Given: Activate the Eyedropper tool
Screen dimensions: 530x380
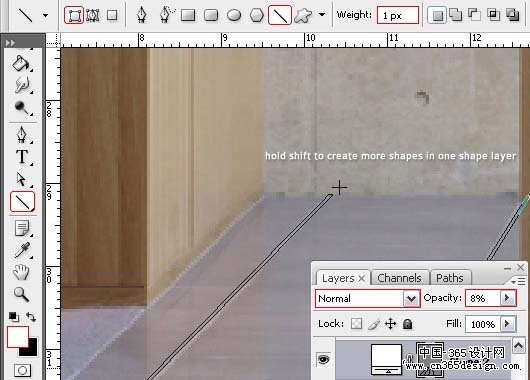Looking at the screenshot, I should pos(22,250).
